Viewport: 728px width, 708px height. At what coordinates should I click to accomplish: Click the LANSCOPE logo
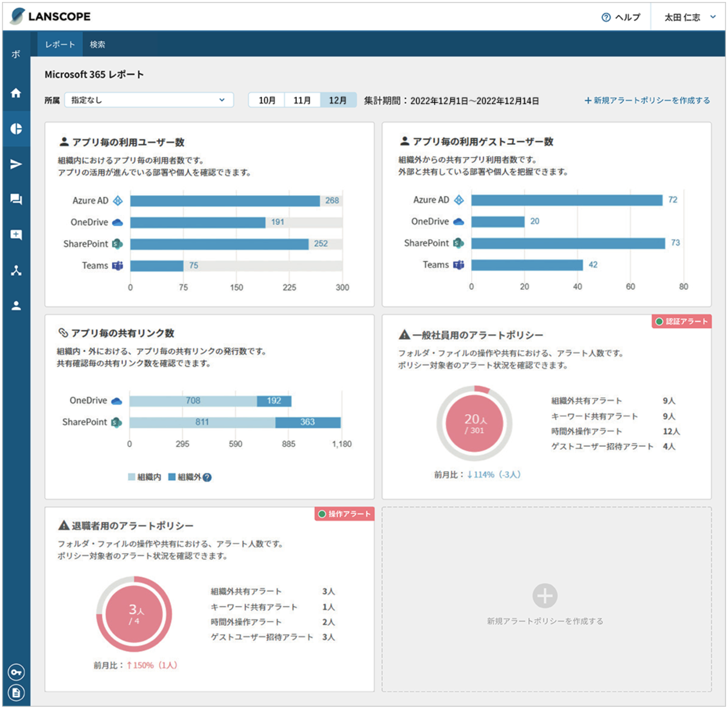(50, 16)
